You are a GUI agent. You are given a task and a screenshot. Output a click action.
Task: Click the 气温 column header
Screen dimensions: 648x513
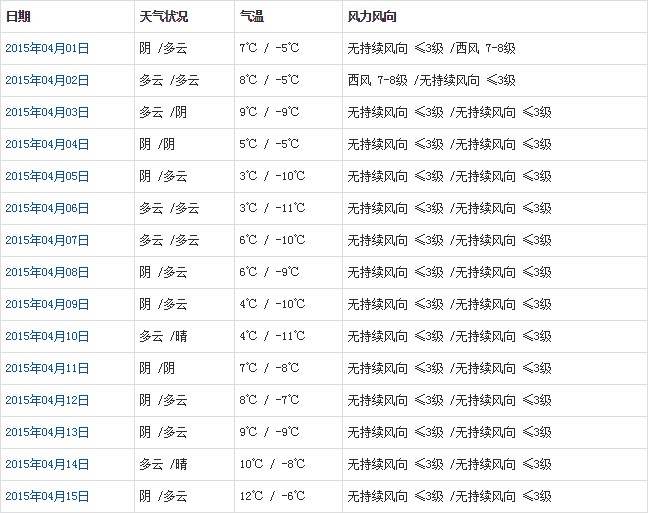coord(252,17)
